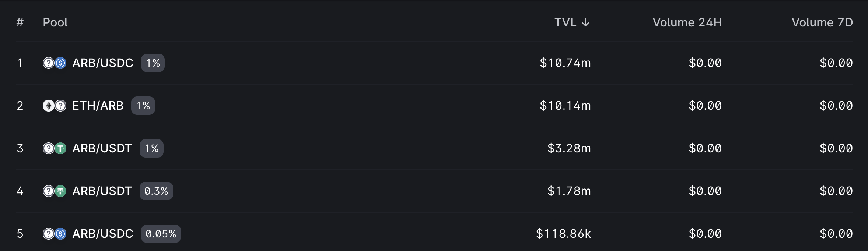This screenshot has width=868, height=251.
Task: Sort by Volume 24H header
Action: tap(687, 22)
